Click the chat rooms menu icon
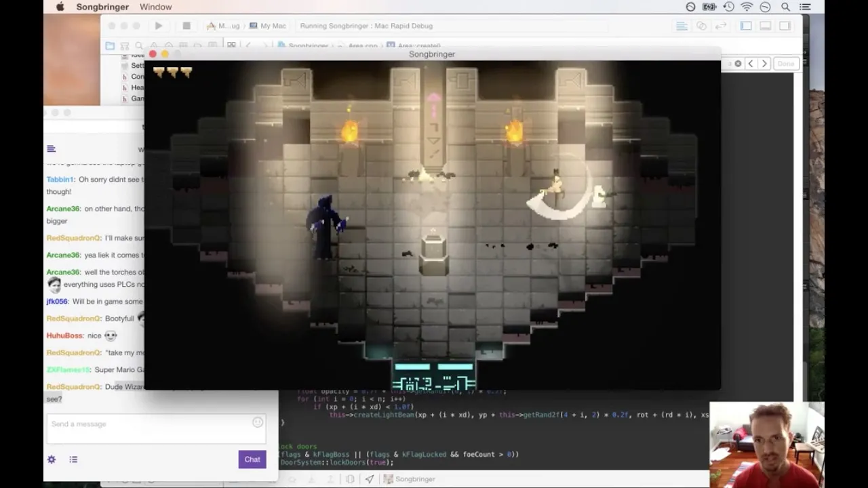868x488 pixels. tap(51, 149)
